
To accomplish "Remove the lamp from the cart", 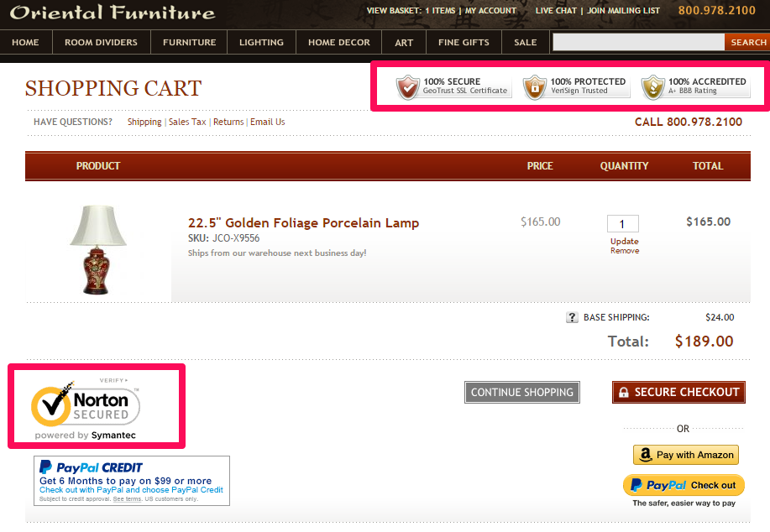I will (624, 251).
